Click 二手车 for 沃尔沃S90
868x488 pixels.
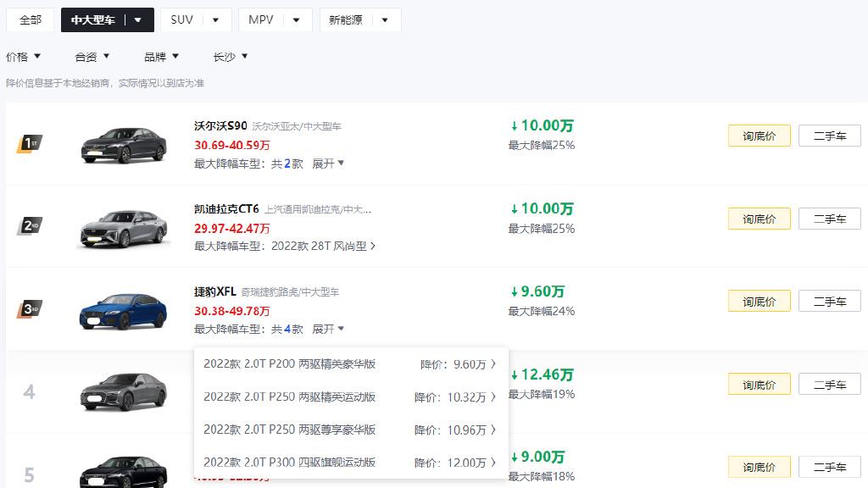point(830,136)
